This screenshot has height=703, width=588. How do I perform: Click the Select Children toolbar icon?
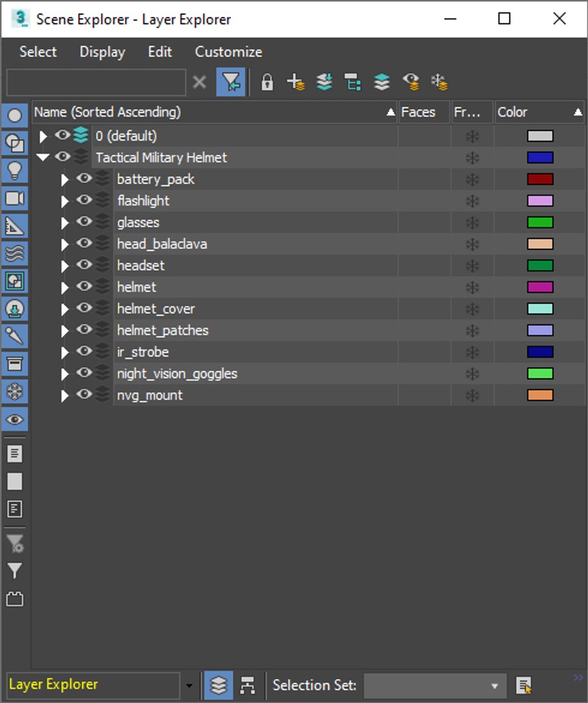point(352,83)
